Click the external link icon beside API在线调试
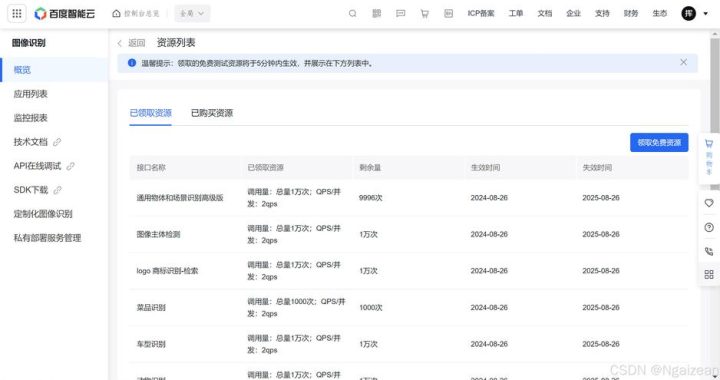 pyautogui.click(x=70, y=166)
